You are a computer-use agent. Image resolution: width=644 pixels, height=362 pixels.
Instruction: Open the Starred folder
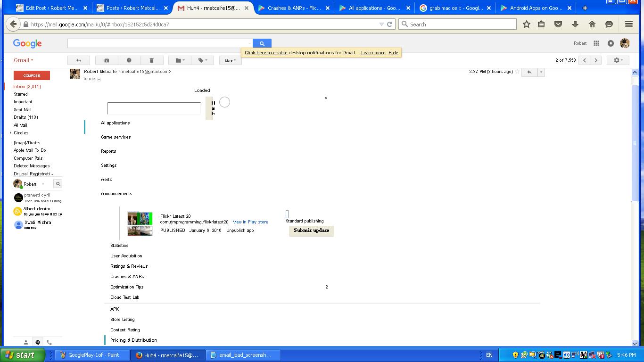[x=21, y=94]
